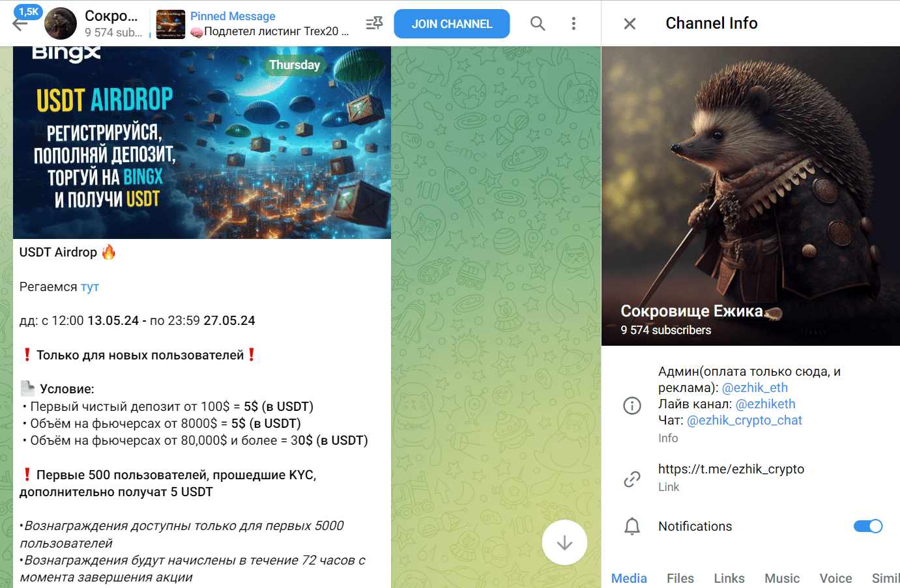900x588 pixels.
Task: Switch to the Music tab
Action: pyautogui.click(x=782, y=578)
